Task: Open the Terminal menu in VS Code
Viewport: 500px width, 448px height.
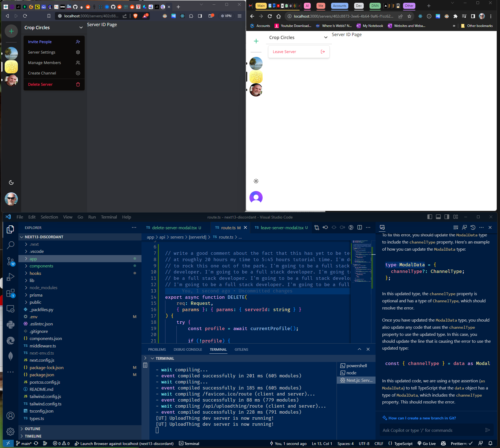Action: 109,217
